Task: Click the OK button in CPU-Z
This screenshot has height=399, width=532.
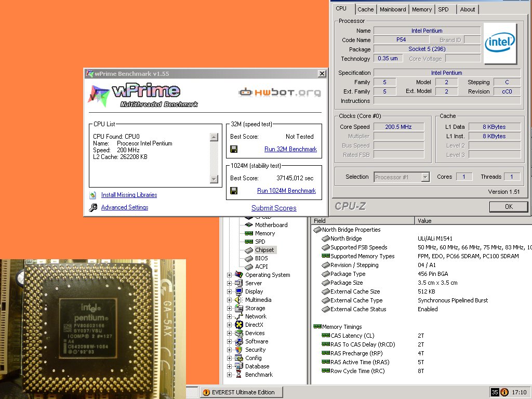Action: 509,207
